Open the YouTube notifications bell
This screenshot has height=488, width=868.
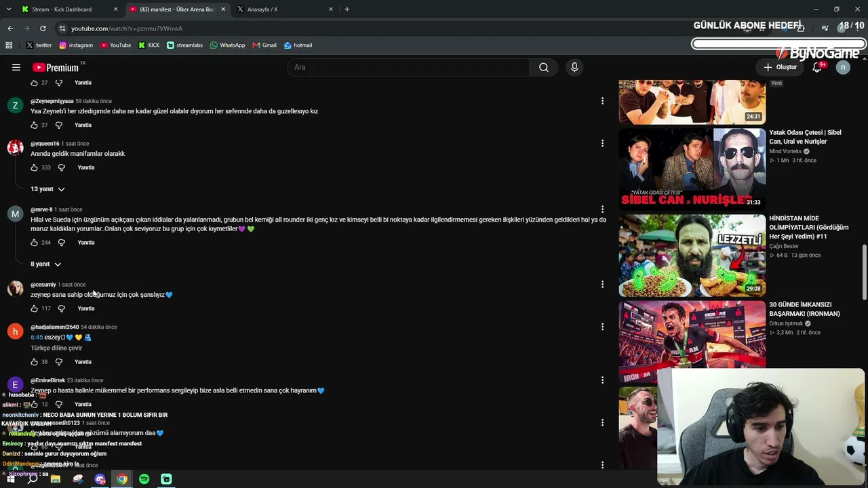817,67
